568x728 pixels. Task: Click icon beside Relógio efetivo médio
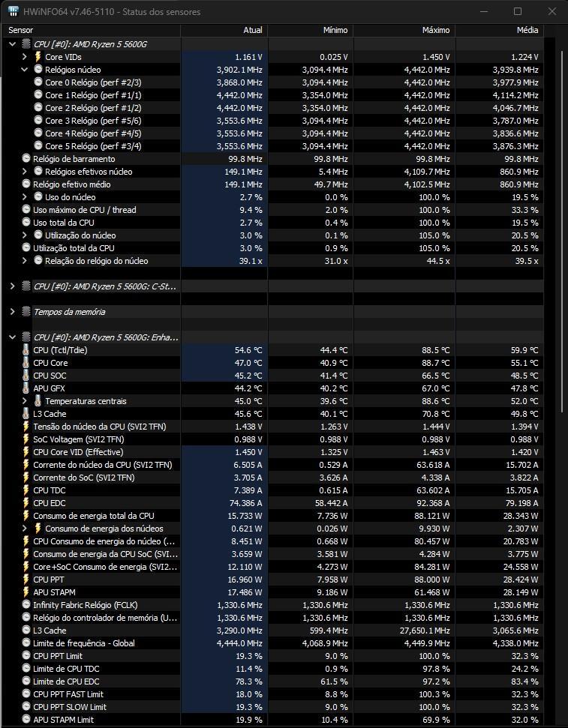point(26,184)
